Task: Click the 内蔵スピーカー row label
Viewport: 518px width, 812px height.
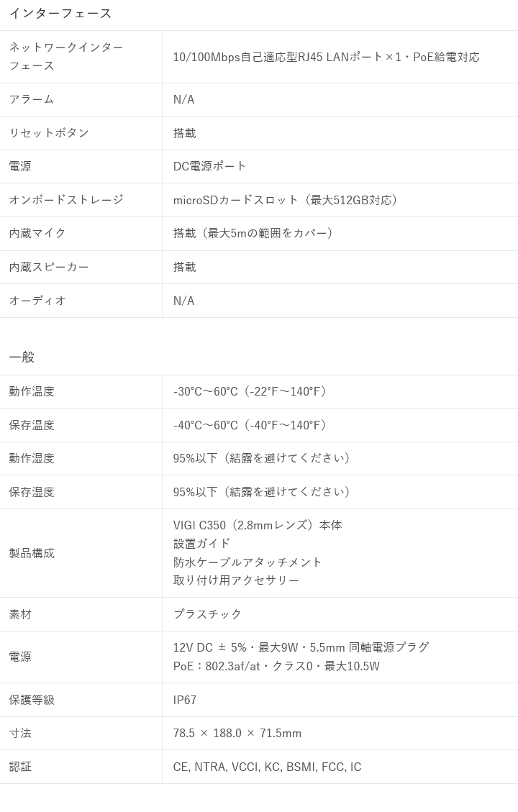Action: tap(49, 267)
